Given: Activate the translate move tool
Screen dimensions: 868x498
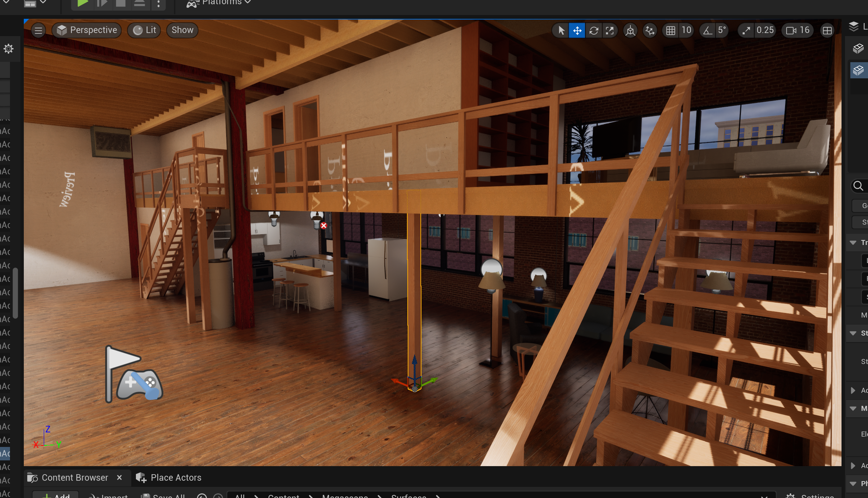Looking at the screenshot, I should (577, 30).
